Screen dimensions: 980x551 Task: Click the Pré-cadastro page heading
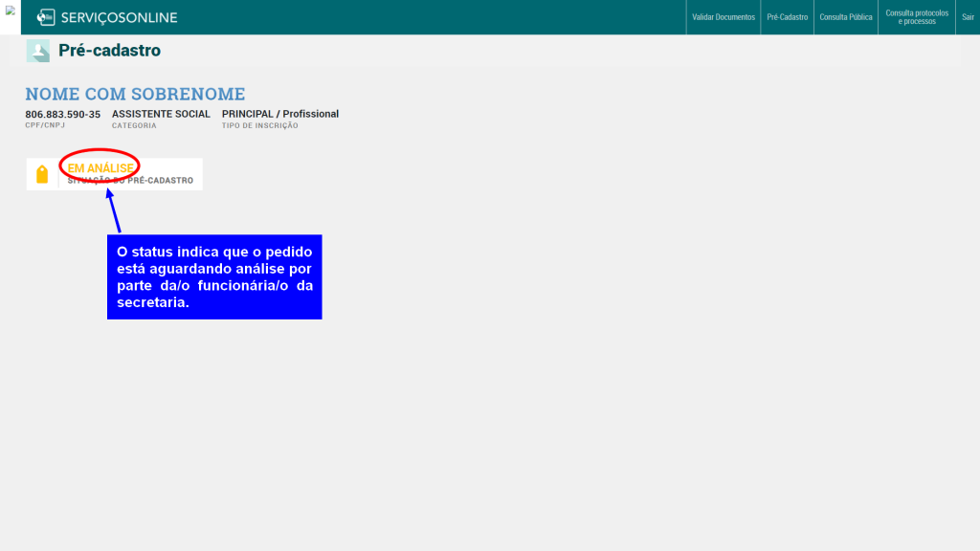coord(109,51)
